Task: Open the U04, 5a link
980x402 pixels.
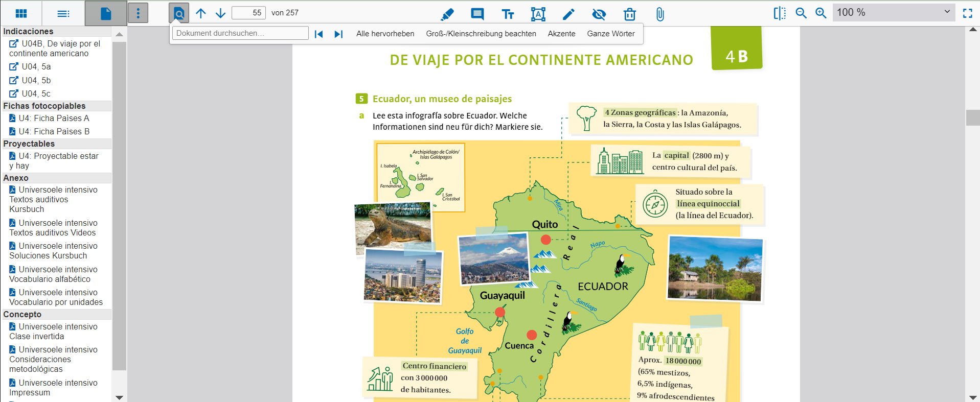Action: tap(31, 66)
